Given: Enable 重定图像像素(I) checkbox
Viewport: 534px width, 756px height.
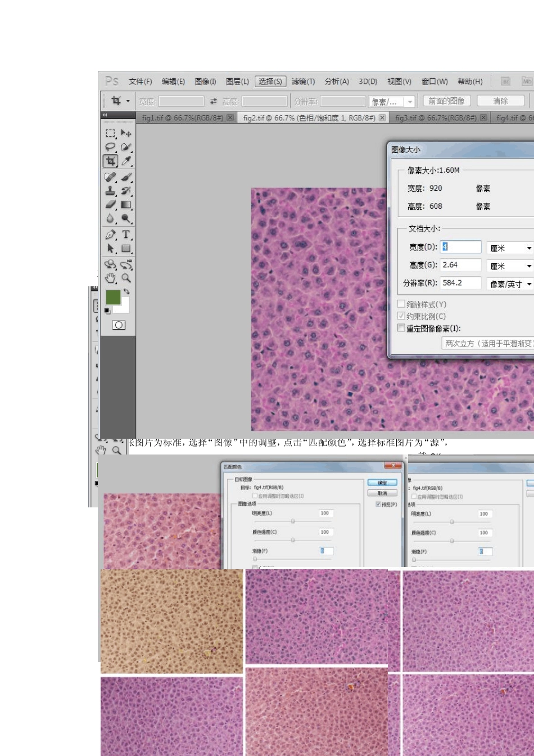Looking at the screenshot, I should 401,328.
